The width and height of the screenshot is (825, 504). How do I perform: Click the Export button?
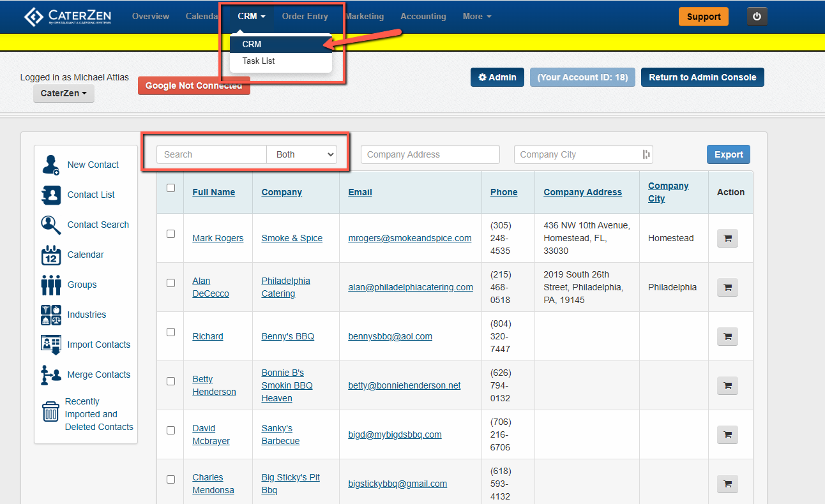(x=729, y=154)
